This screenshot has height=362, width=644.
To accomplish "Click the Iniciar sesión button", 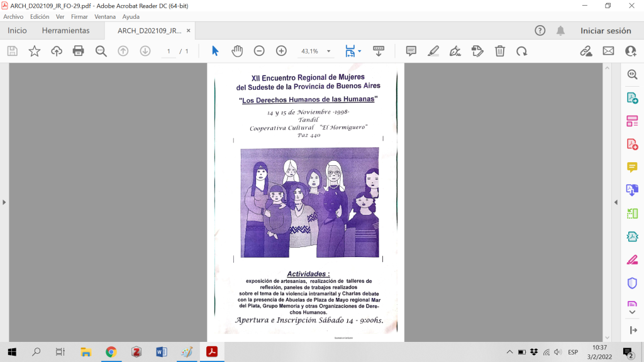I will click(x=605, y=30).
